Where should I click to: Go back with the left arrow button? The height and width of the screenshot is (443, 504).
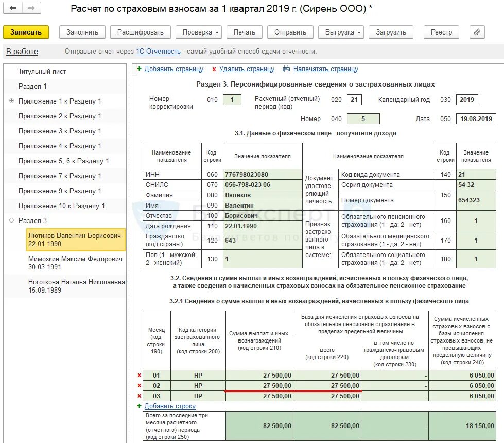[x=13, y=8]
